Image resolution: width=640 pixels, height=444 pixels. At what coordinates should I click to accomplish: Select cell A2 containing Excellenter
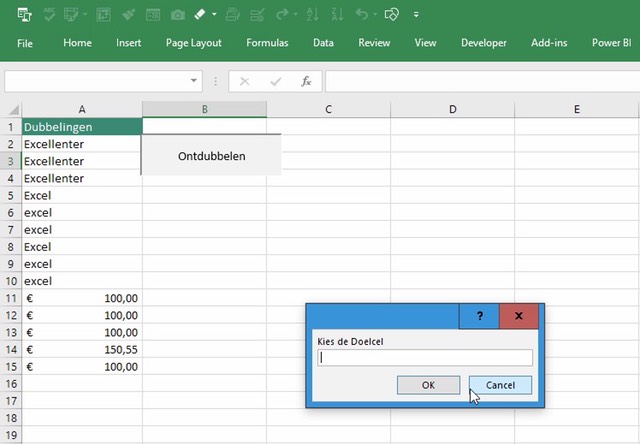pyautogui.click(x=82, y=144)
